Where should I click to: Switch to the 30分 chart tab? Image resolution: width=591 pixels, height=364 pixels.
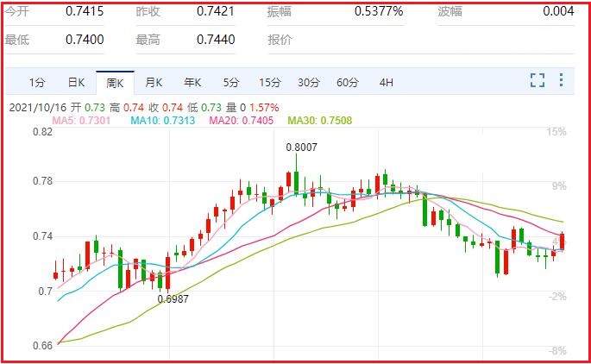pyautogui.click(x=309, y=83)
